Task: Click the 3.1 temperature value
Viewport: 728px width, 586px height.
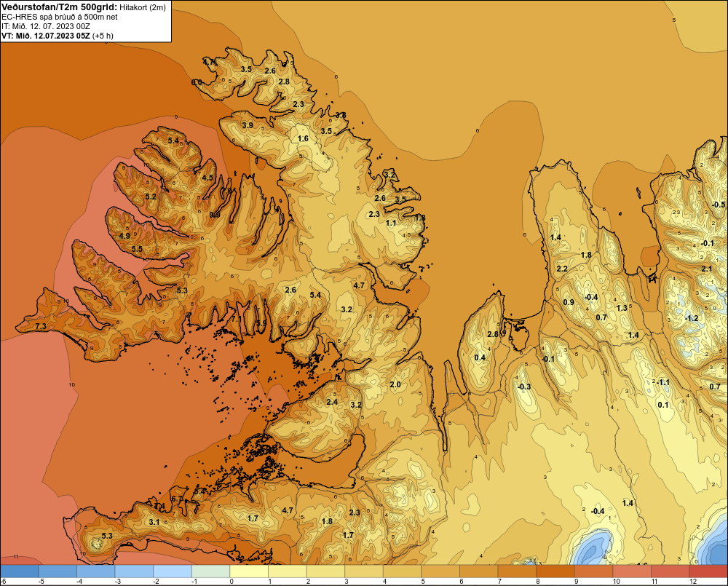Action: [154, 523]
